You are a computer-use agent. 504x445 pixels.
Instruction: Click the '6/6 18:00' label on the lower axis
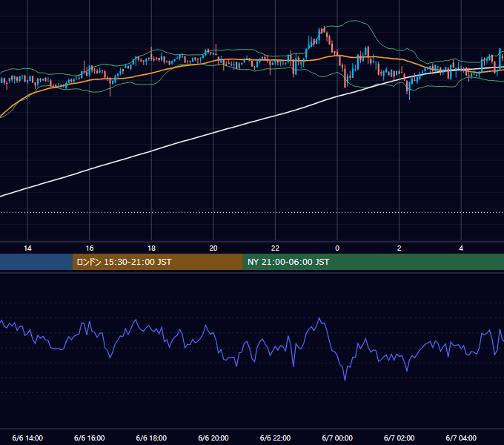tap(151, 438)
